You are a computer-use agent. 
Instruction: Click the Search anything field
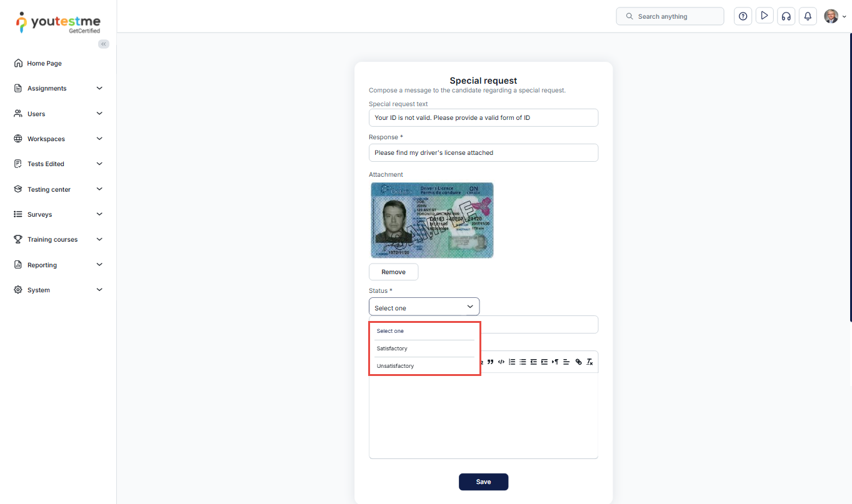point(670,16)
